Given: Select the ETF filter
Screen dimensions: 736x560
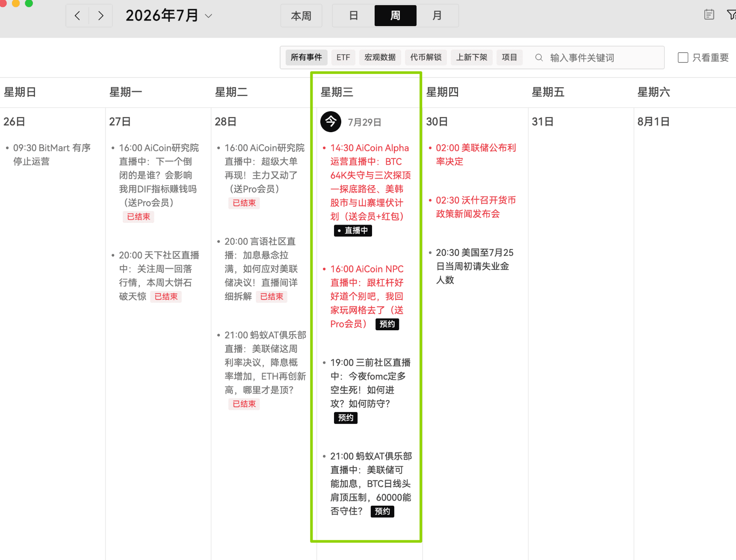Looking at the screenshot, I should tap(343, 57).
